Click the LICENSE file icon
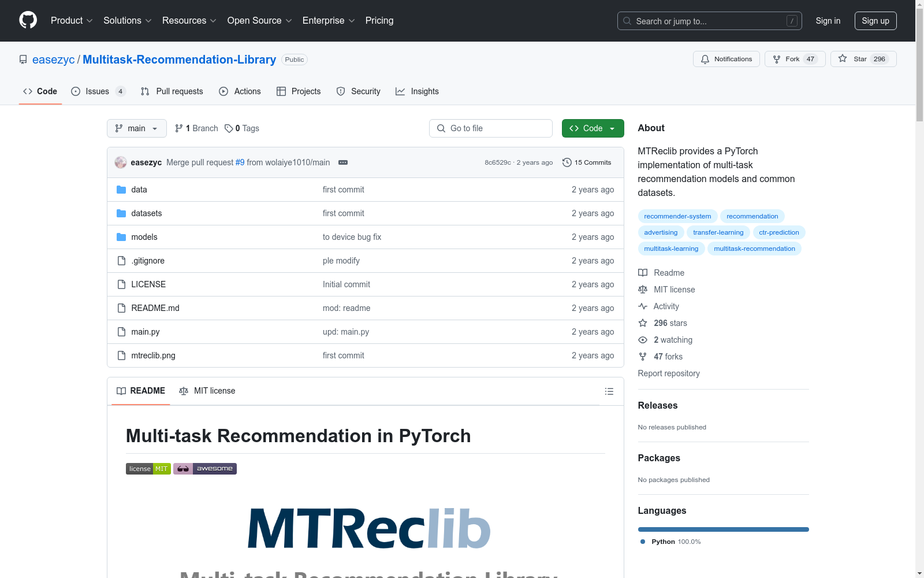Viewport: 924px width, 578px height. point(121,284)
